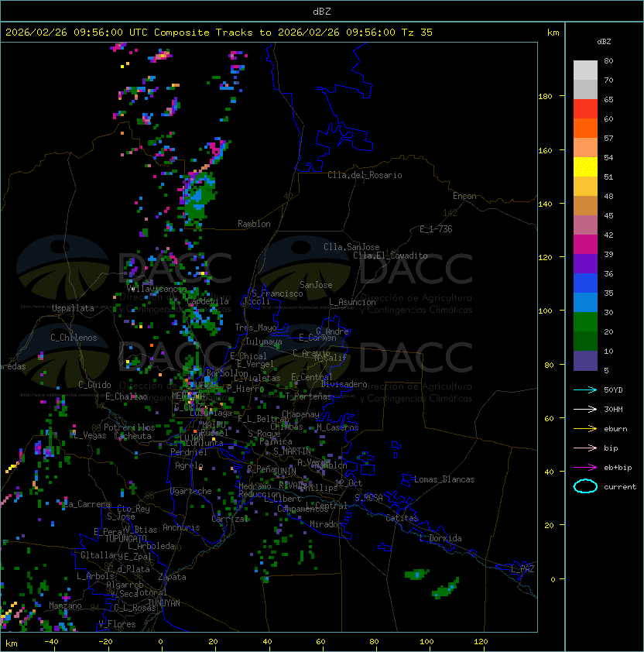The width and height of the screenshot is (644, 652).
Task: Click the yellow eburn arrow in legend
Action: click(x=585, y=429)
